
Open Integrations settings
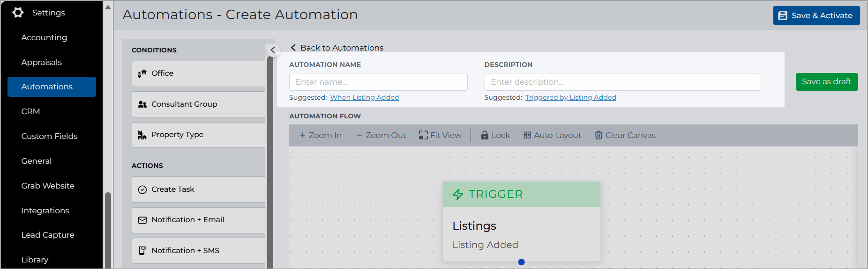click(45, 211)
